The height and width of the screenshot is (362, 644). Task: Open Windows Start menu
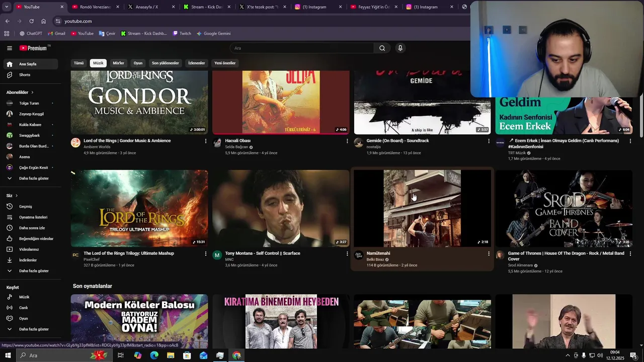pyautogui.click(x=8, y=355)
